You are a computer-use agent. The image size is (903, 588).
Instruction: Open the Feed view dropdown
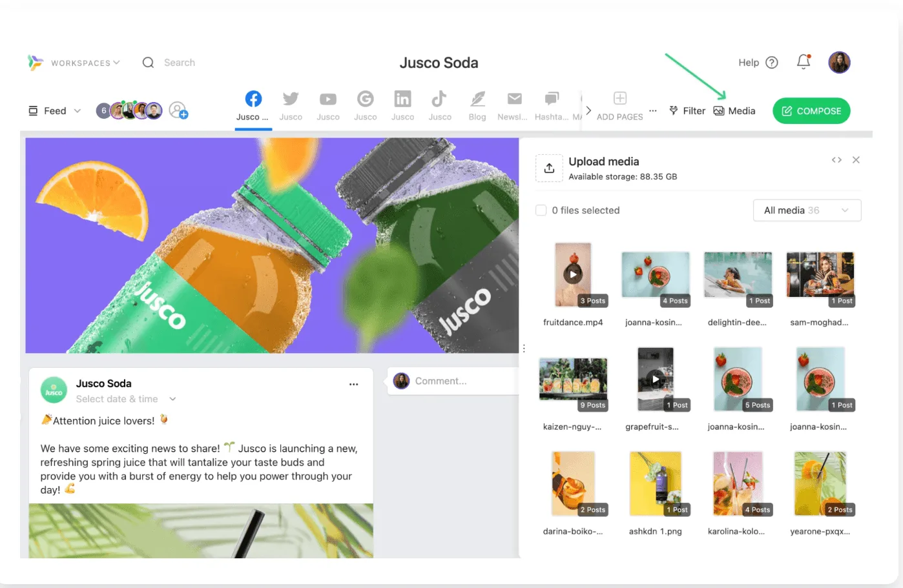(55, 111)
